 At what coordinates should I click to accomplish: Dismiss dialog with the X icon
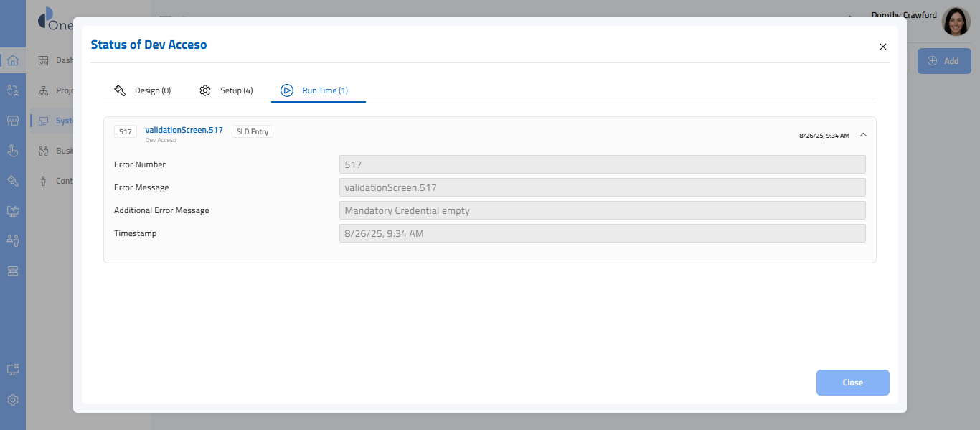pos(882,47)
